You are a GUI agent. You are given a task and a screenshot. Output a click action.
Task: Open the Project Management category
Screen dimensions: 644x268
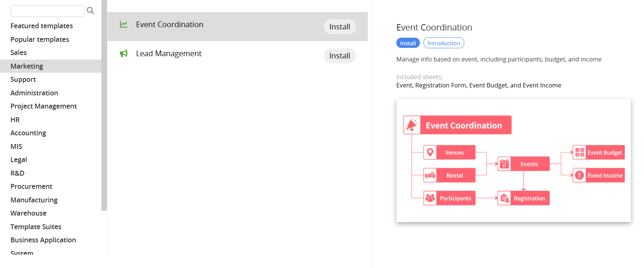pyautogui.click(x=43, y=106)
